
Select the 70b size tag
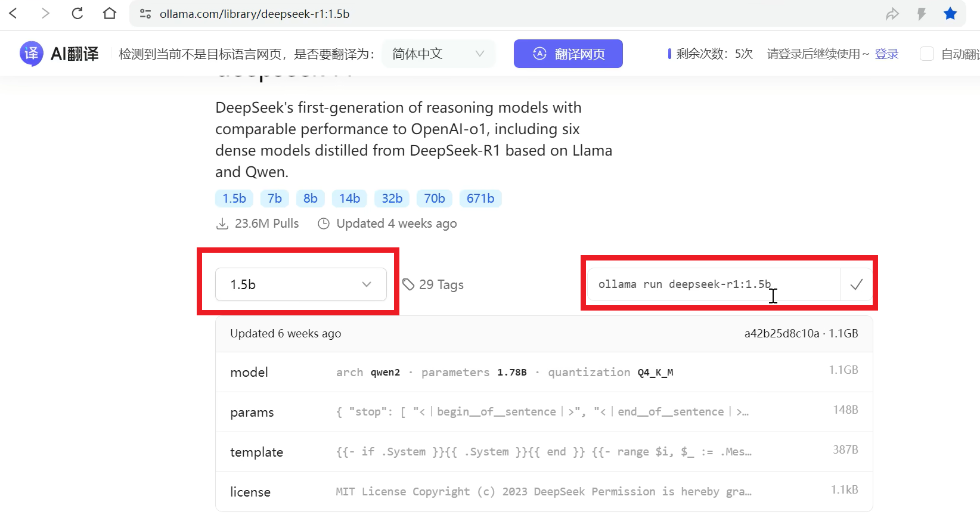435,199
